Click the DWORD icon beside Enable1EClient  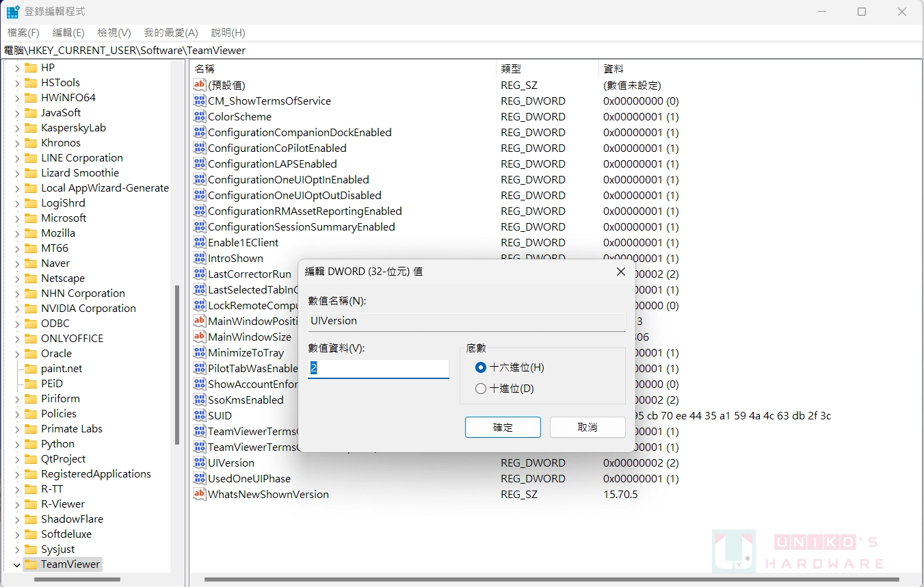click(199, 243)
